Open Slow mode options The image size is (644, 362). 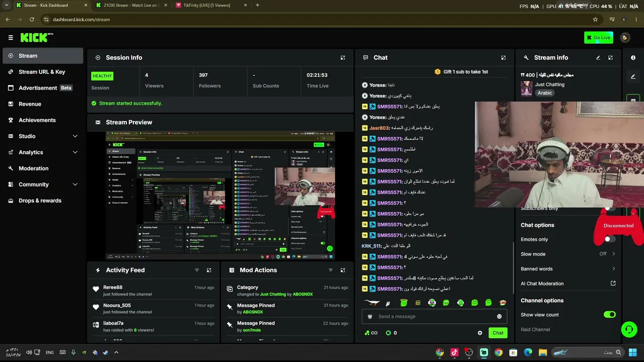[568, 254]
